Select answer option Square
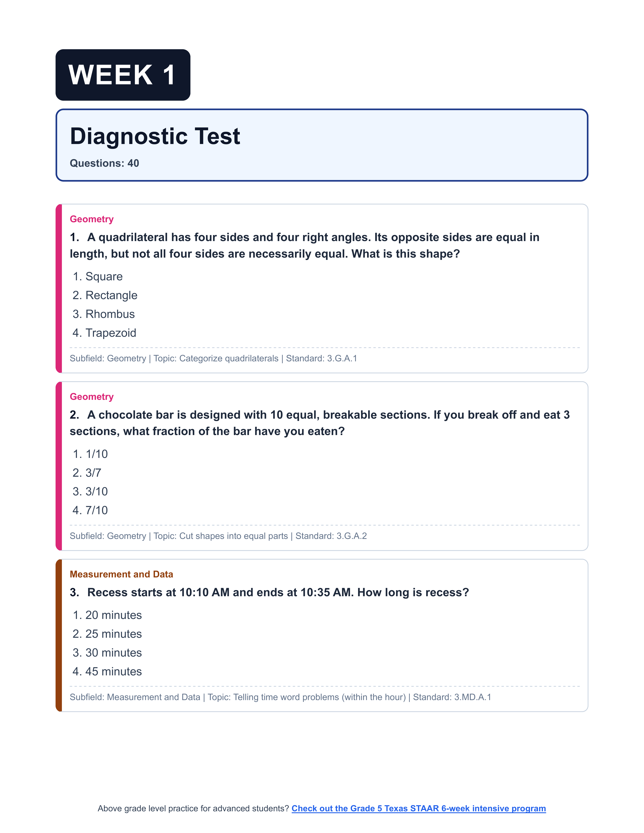This screenshot has height=833, width=644. pos(104,277)
